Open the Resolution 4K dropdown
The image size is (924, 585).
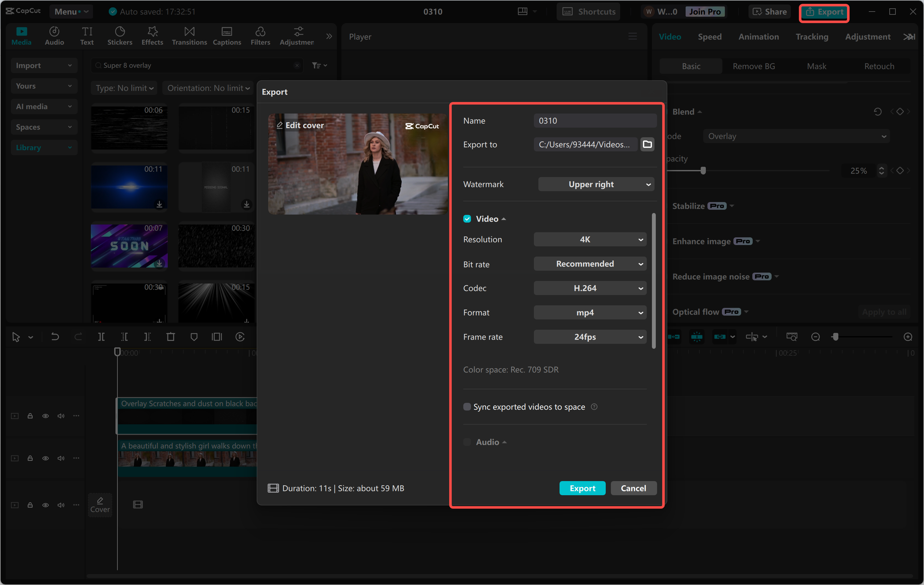pyautogui.click(x=590, y=239)
